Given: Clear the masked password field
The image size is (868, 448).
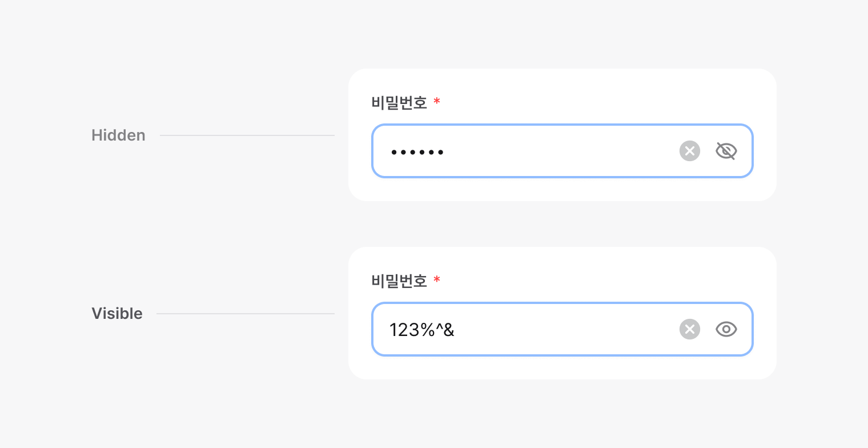Looking at the screenshot, I should [x=689, y=151].
